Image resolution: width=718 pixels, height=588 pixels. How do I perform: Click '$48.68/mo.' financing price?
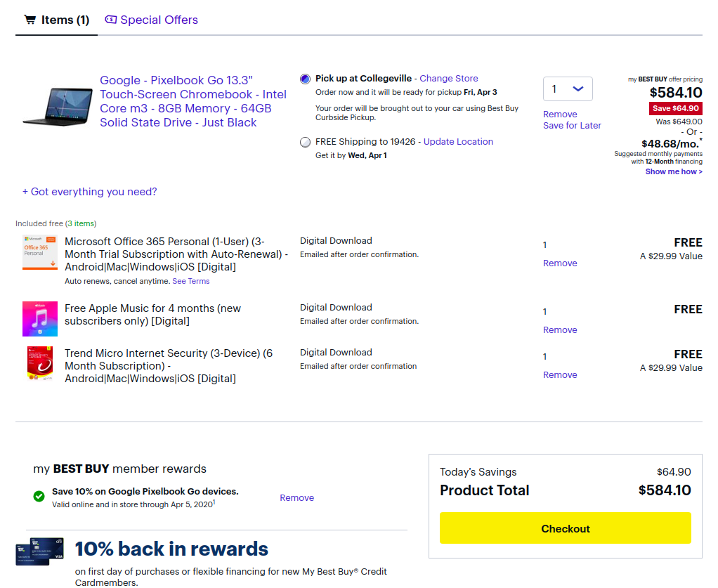(x=672, y=144)
